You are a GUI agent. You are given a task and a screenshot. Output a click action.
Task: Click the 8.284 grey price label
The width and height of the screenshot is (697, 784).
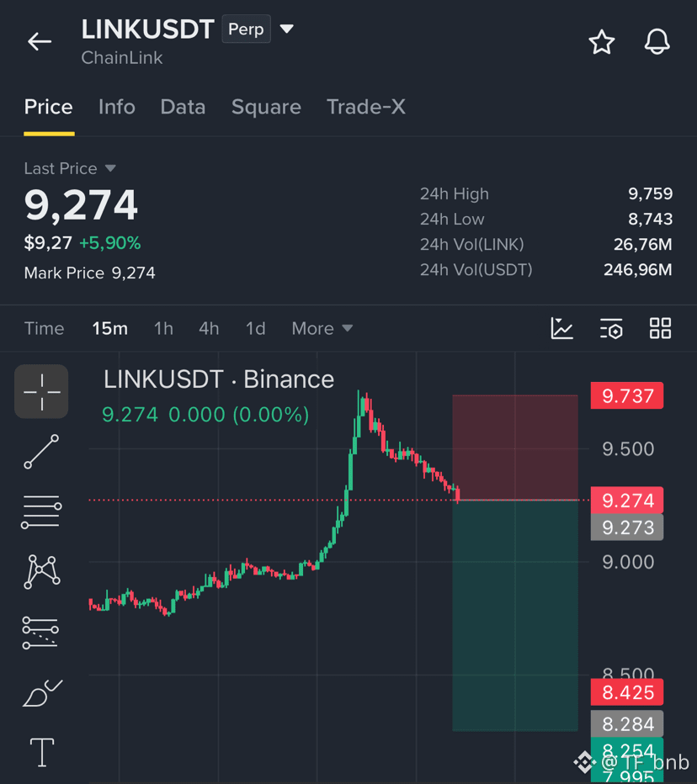tap(627, 723)
